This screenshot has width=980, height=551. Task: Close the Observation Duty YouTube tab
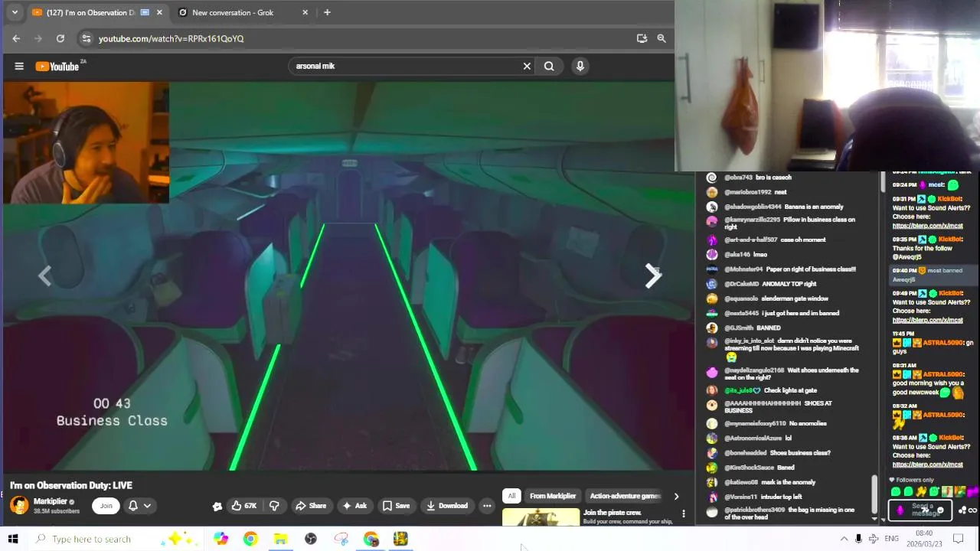159,12
